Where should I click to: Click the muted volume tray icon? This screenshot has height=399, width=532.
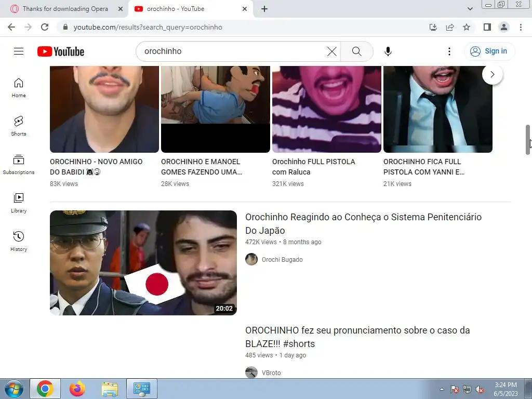480,390
